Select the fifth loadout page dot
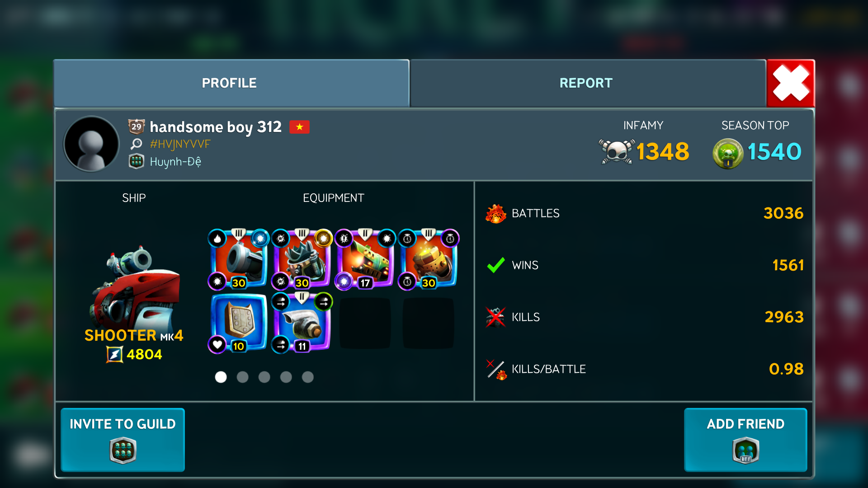The image size is (868, 488). (307, 377)
